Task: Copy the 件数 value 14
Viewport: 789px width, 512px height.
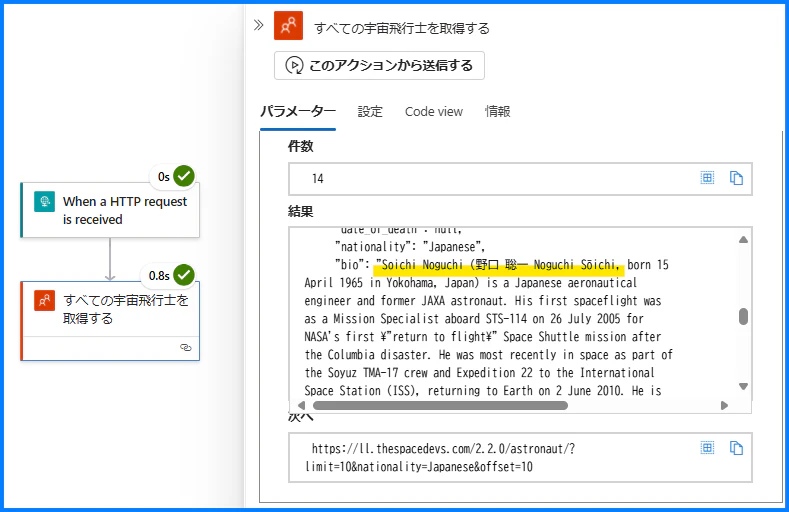Action: (x=736, y=178)
